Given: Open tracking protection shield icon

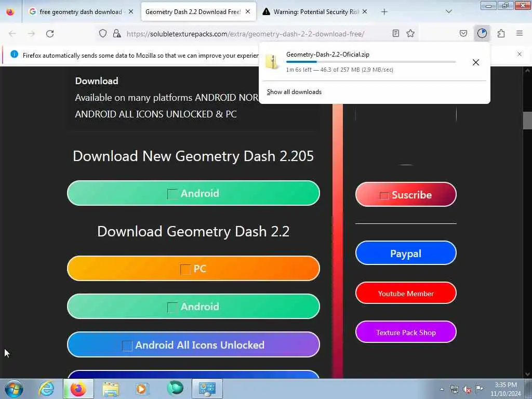Looking at the screenshot, I should point(103,33).
